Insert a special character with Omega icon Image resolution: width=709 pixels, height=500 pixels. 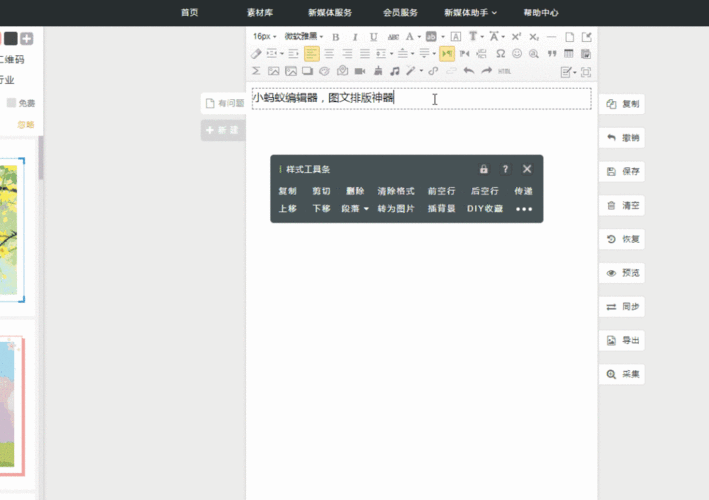[500, 54]
